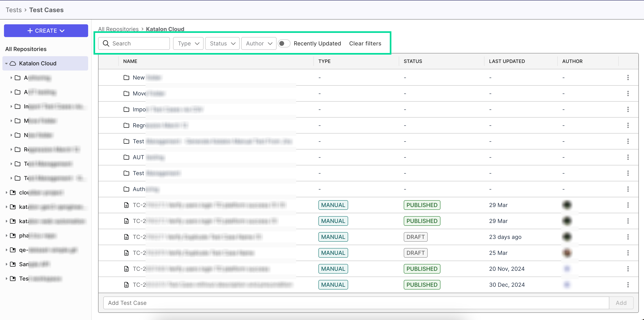Screen dimensions: 644x320
Task: Open more options for the test case updated 23 days ago
Action: [628, 237]
